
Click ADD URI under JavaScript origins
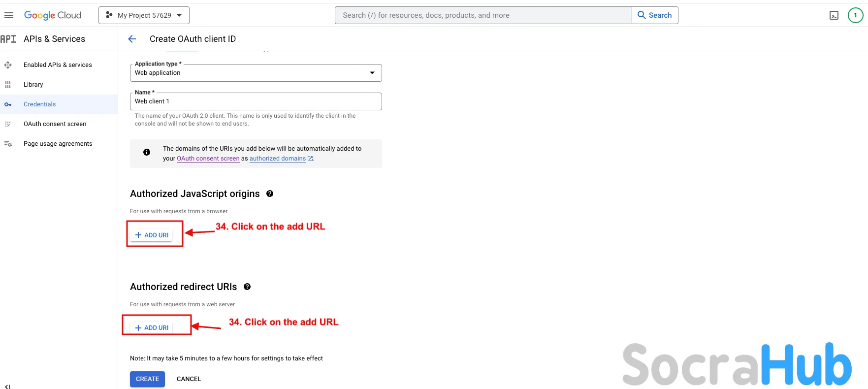pos(152,235)
